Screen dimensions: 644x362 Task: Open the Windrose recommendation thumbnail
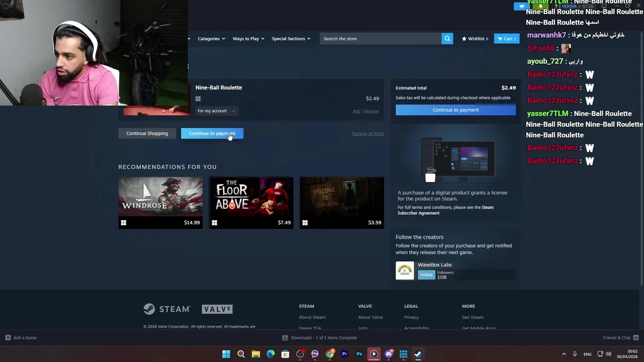click(160, 197)
